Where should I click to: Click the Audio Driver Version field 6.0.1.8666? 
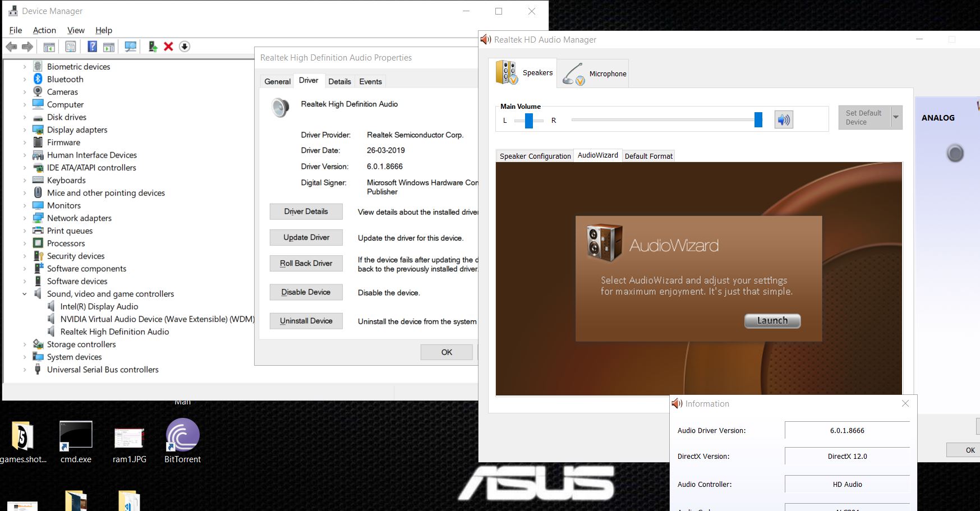(x=847, y=430)
